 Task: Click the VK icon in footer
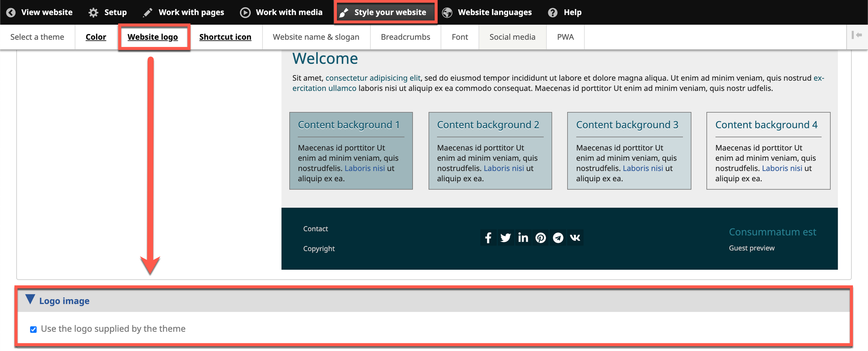click(575, 238)
